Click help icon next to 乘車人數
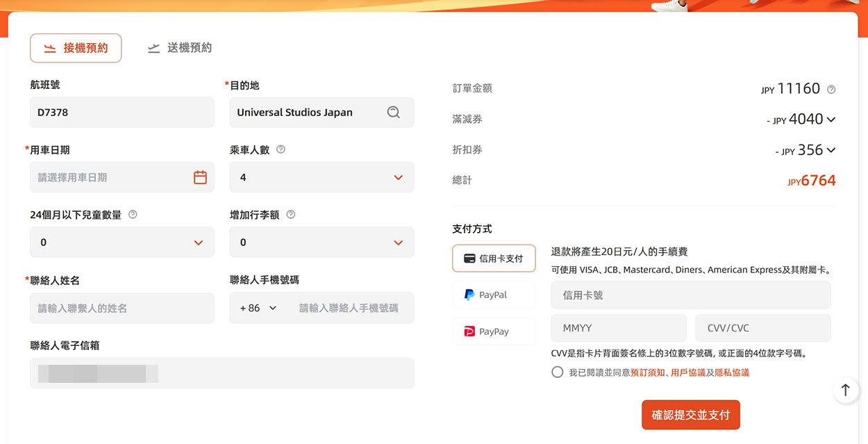868x444 pixels. [x=281, y=149]
